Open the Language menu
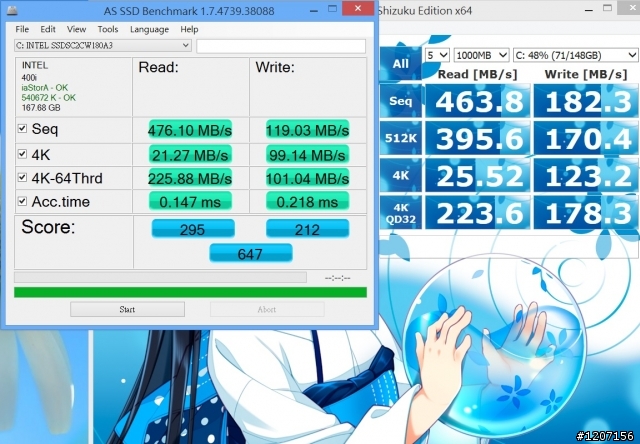 click(149, 29)
